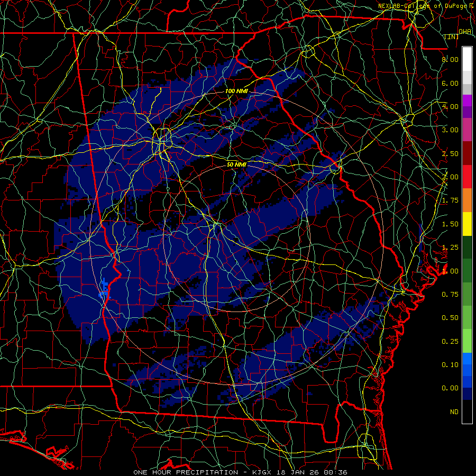Select the ONE HOUR PRECIPITATION title text
The image size is (476, 476).
point(186,472)
